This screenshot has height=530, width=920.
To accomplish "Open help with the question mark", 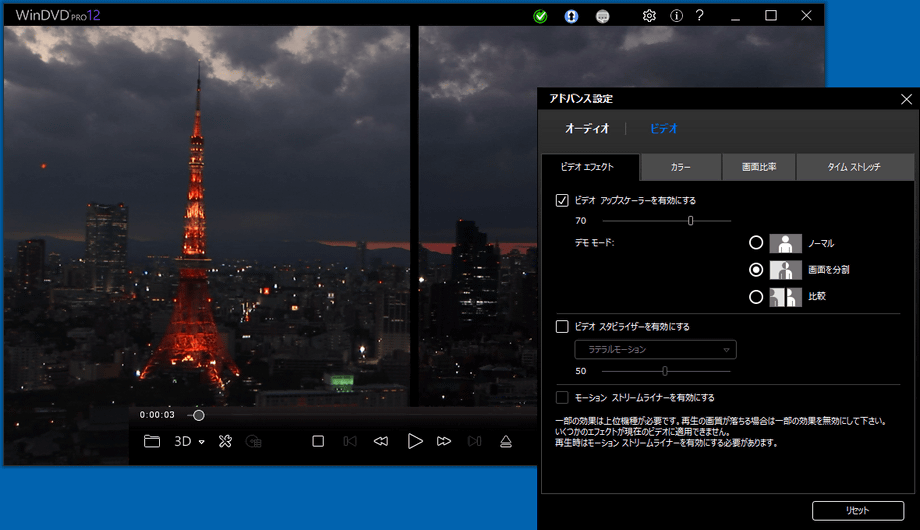I will coord(699,15).
